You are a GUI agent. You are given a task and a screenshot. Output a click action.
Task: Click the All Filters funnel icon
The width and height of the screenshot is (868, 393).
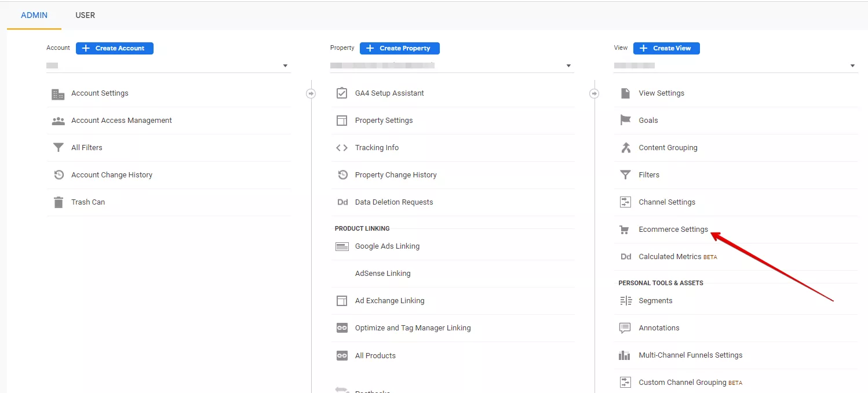pyautogui.click(x=58, y=148)
